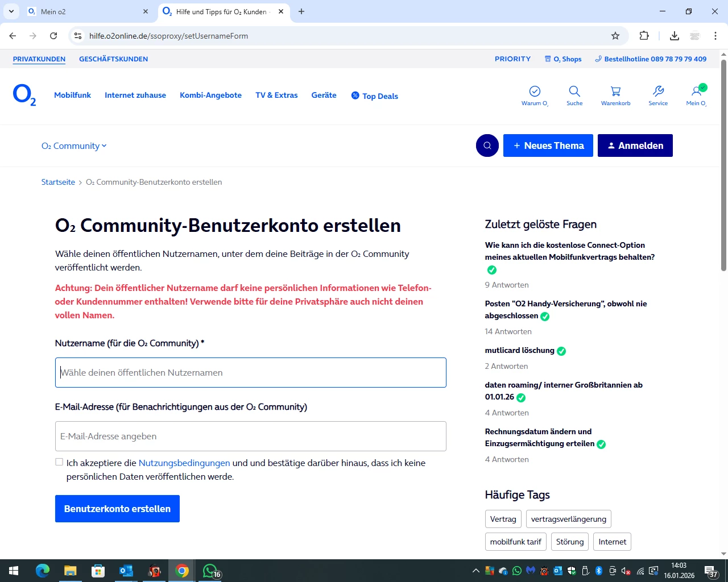Open the Windows notification center

click(711, 571)
